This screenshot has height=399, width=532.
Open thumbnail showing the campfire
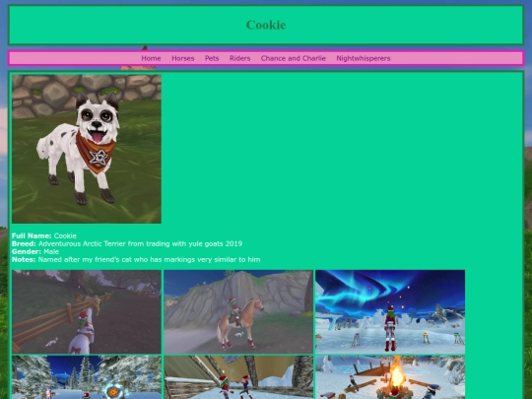[390, 377]
